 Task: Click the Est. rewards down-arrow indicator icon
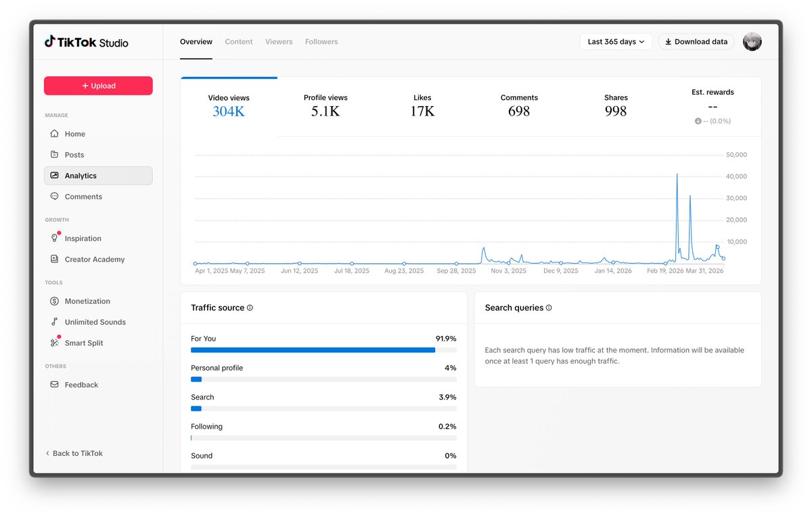coord(698,121)
